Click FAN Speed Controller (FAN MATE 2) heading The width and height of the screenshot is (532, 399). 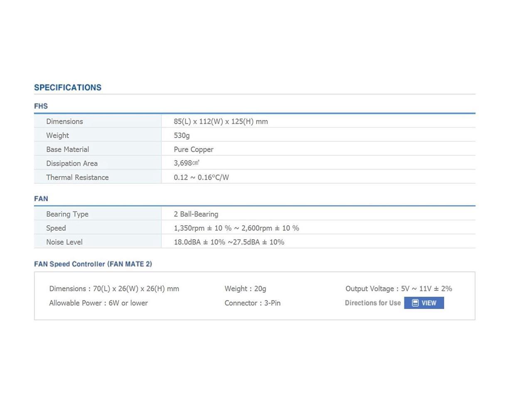93,264
